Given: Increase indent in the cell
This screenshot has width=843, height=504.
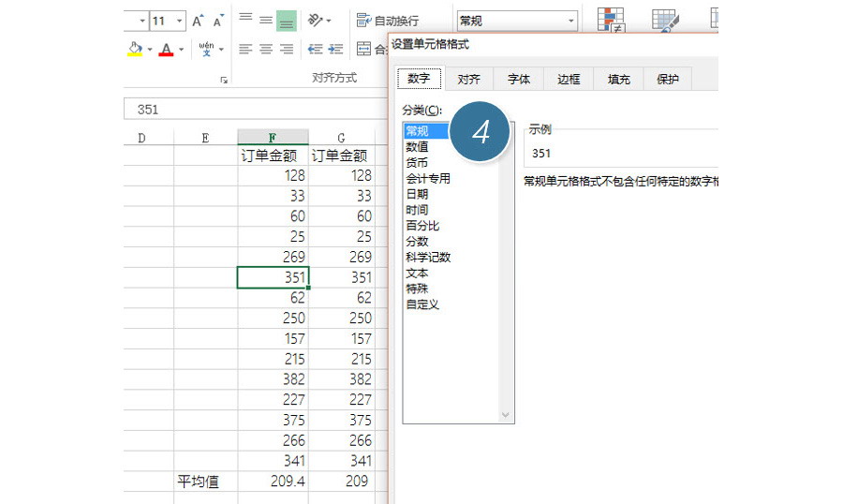Looking at the screenshot, I should point(335,50).
